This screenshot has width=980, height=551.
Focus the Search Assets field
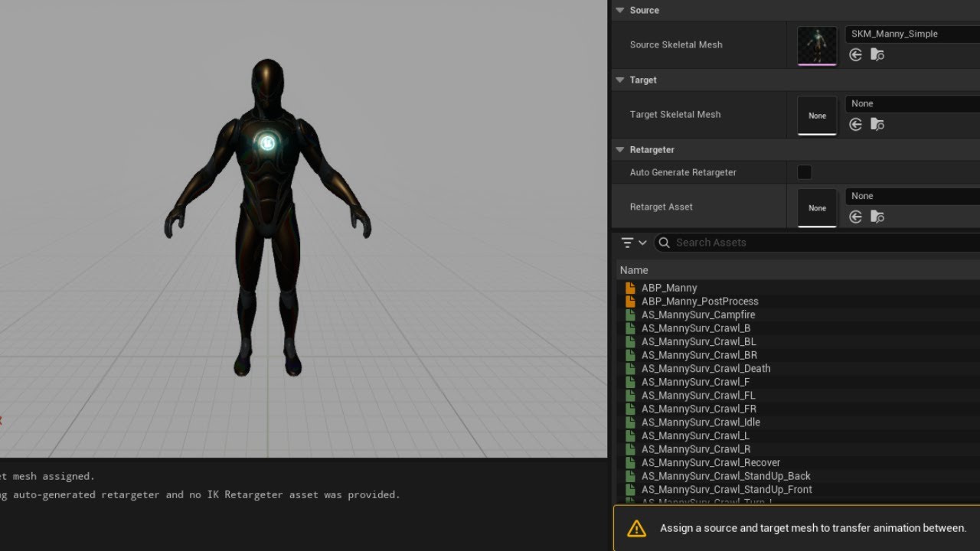tap(818, 243)
